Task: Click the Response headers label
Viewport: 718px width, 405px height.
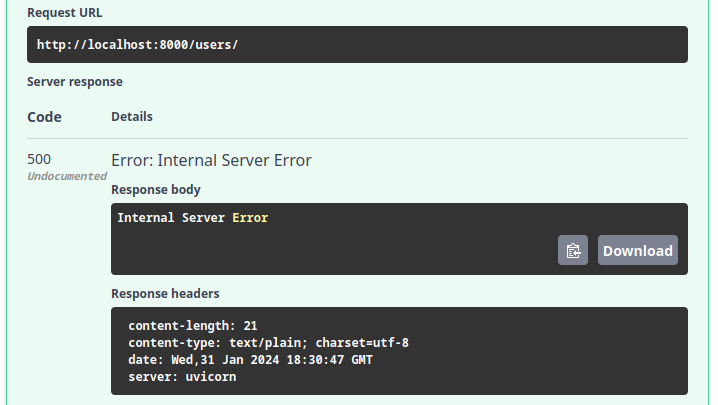Action: point(165,293)
